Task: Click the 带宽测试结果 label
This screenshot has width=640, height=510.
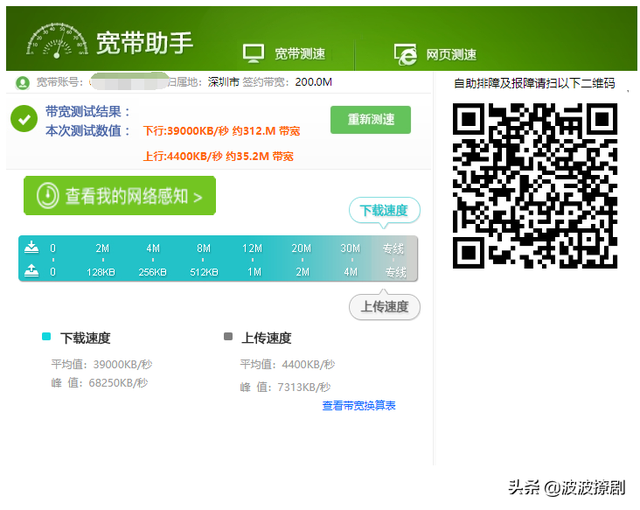Action: (87, 111)
